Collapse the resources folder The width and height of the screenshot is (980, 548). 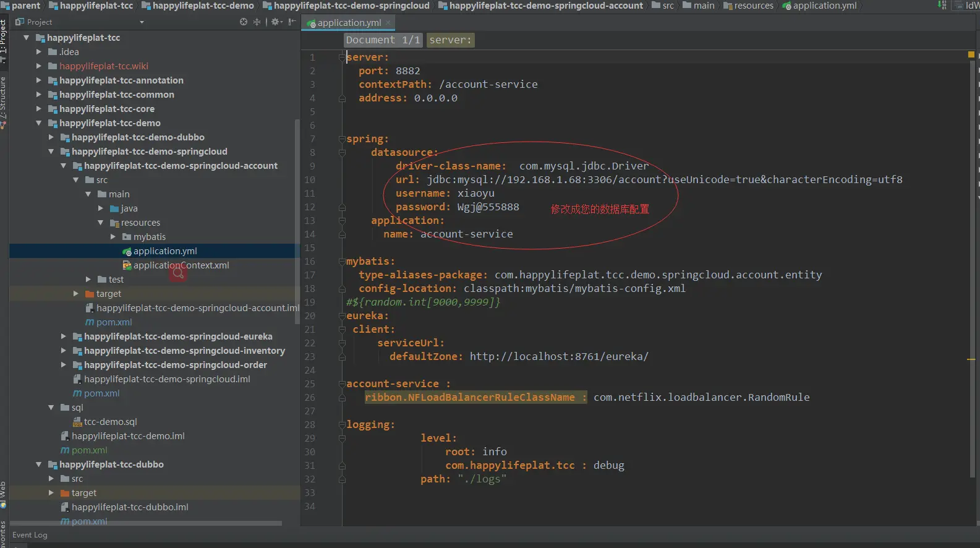(101, 223)
